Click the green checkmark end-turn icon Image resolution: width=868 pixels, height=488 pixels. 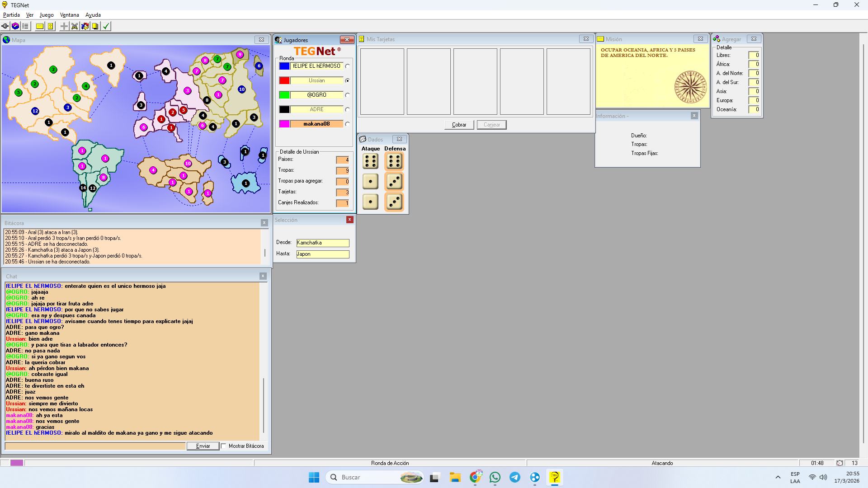click(x=106, y=26)
